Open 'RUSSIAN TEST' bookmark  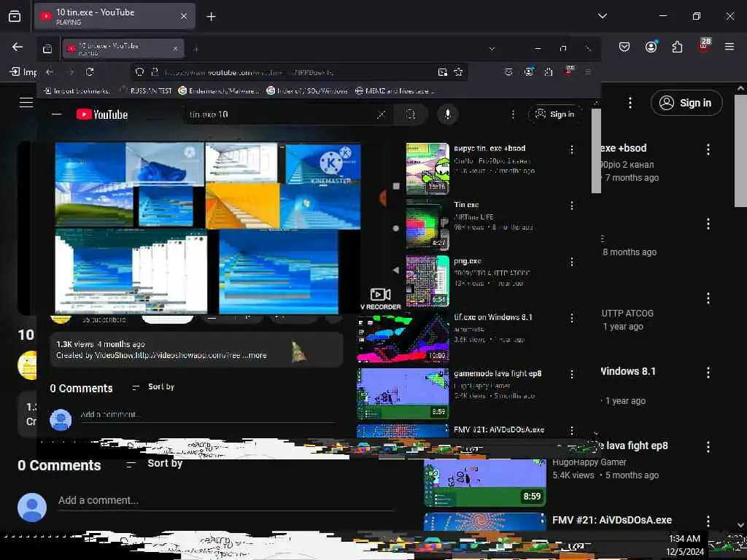[146, 90]
